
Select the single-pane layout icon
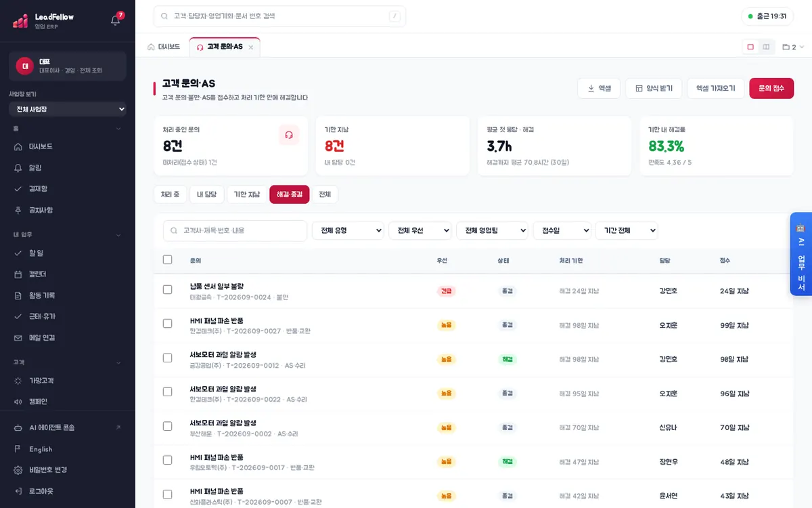click(x=750, y=47)
